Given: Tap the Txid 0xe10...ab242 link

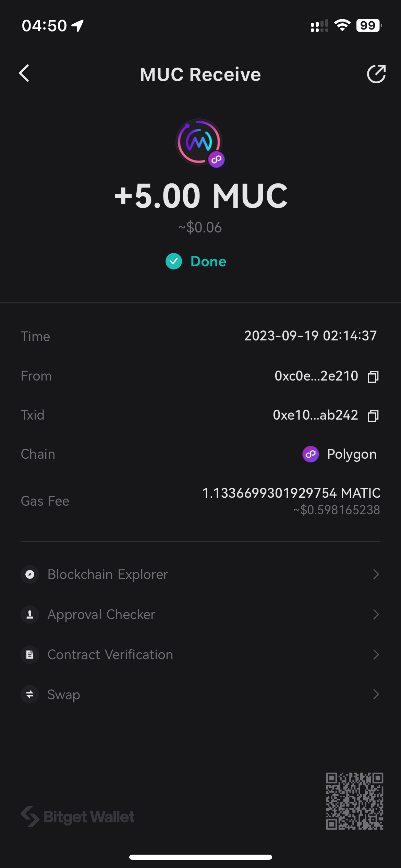Looking at the screenshot, I should point(315,415).
